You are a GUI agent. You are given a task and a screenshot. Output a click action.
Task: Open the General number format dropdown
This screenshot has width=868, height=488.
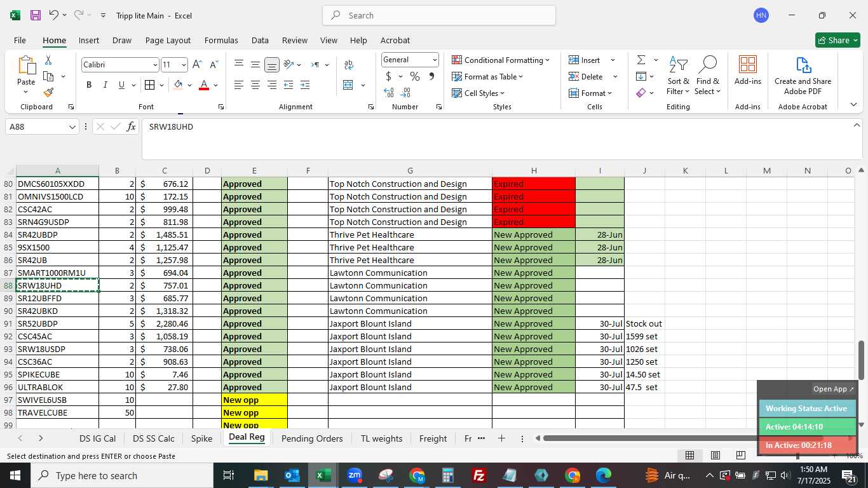pos(435,60)
